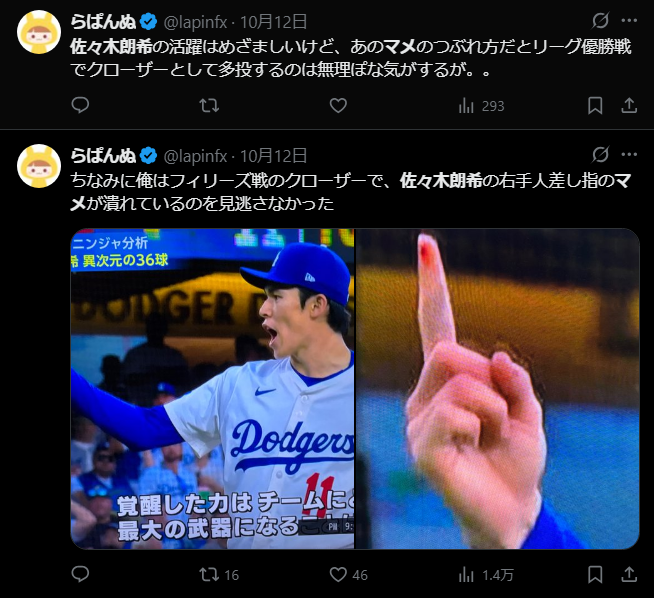Retweet the first tweet about マメ

pyautogui.click(x=209, y=106)
